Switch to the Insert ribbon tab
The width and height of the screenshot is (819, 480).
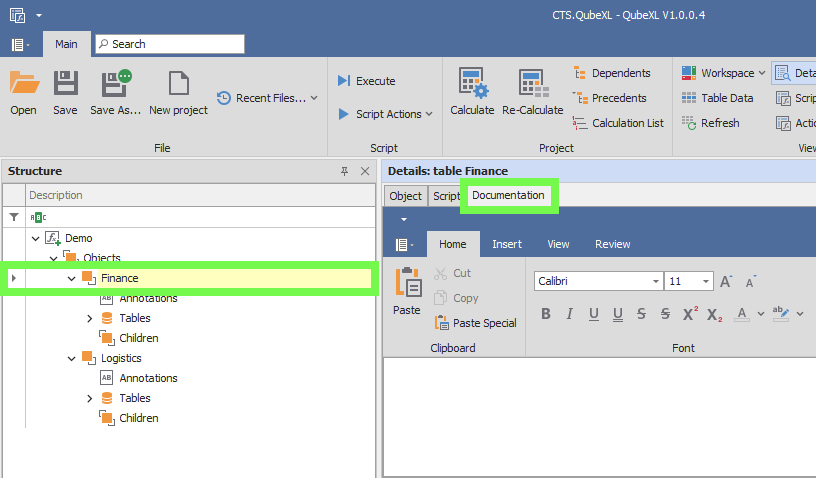(506, 244)
